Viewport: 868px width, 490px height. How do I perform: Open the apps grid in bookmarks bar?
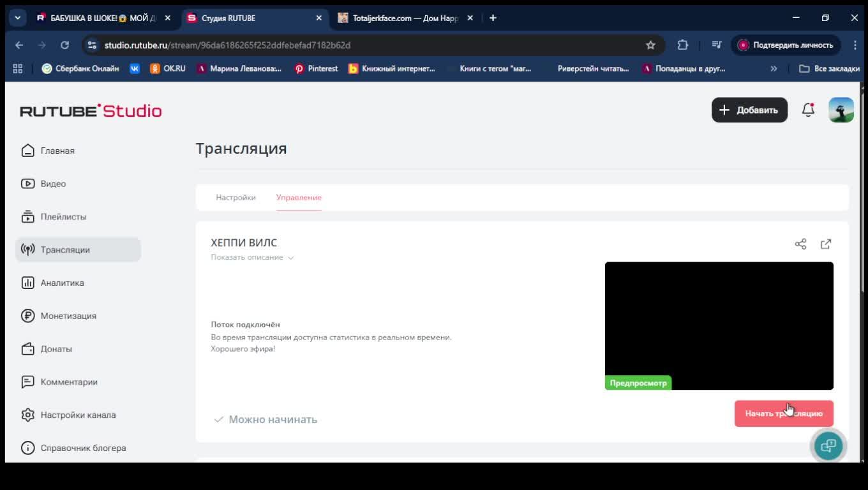click(18, 68)
